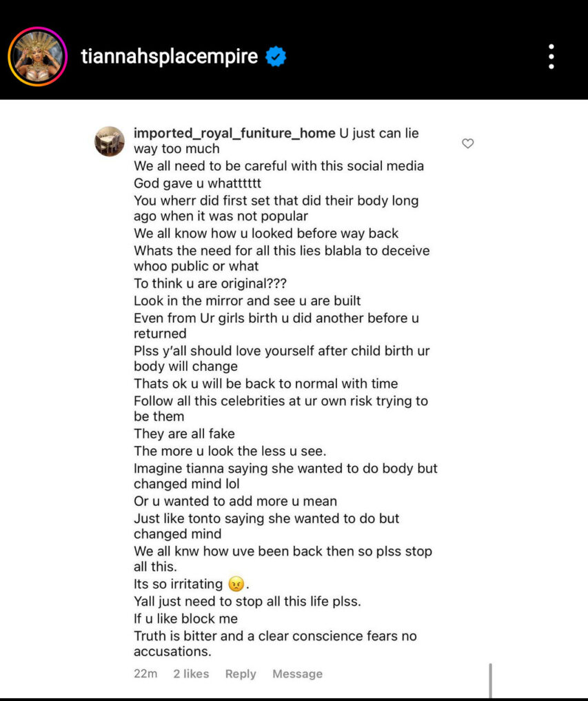Like the comment with heart icon
This screenshot has height=701, width=588.
pos(468,143)
